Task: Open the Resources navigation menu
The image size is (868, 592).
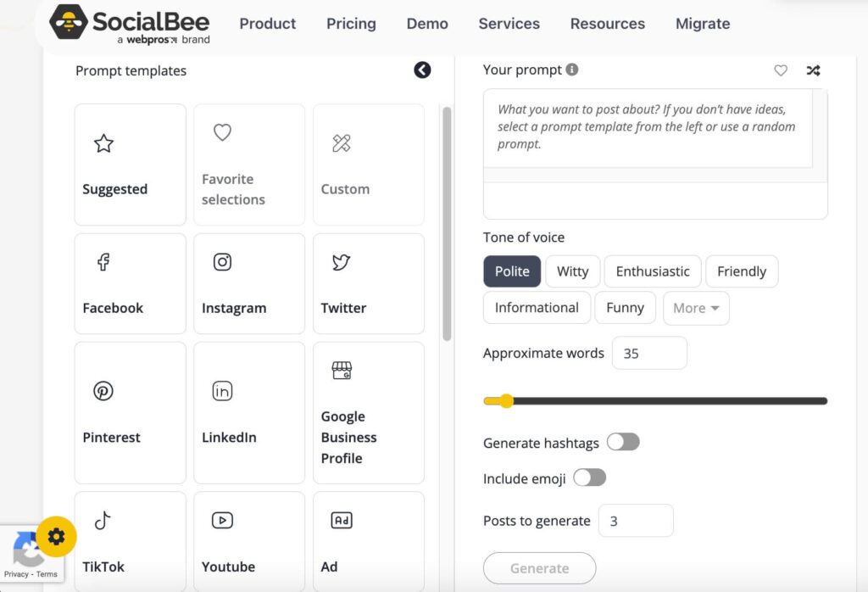Action: [x=607, y=24]
